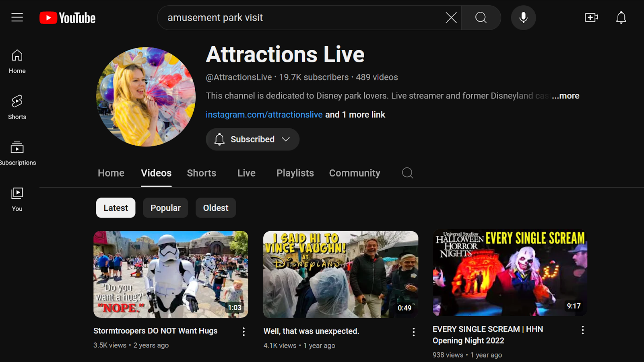
Task: Click the magnifier search button
Action: click(x=481, y=18)
